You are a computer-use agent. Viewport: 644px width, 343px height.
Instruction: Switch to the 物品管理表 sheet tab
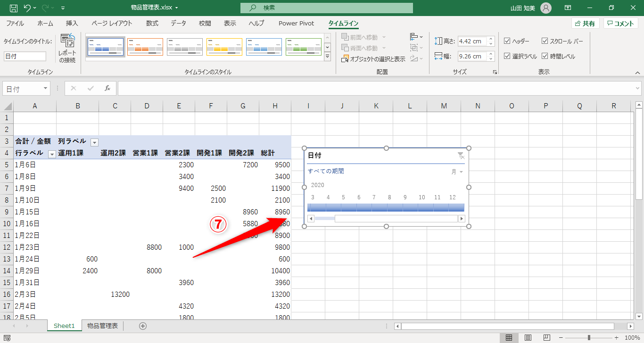coord(103,326)
